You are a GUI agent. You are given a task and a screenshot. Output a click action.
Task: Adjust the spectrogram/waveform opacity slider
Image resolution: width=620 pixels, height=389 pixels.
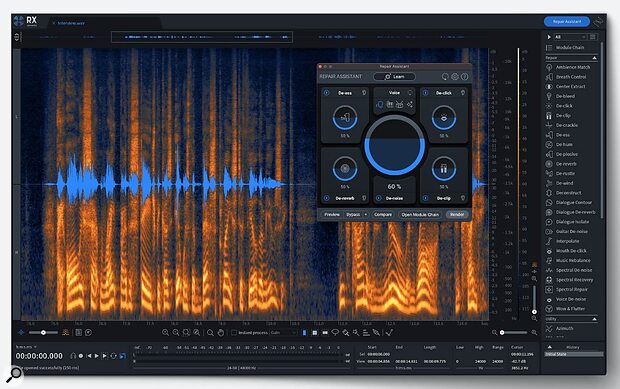[43, 332]
